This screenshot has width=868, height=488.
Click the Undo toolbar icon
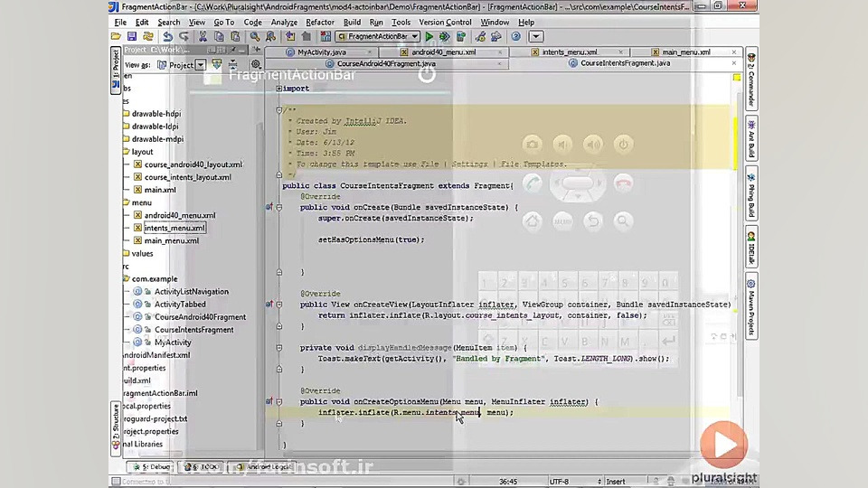tap(167, 36)
